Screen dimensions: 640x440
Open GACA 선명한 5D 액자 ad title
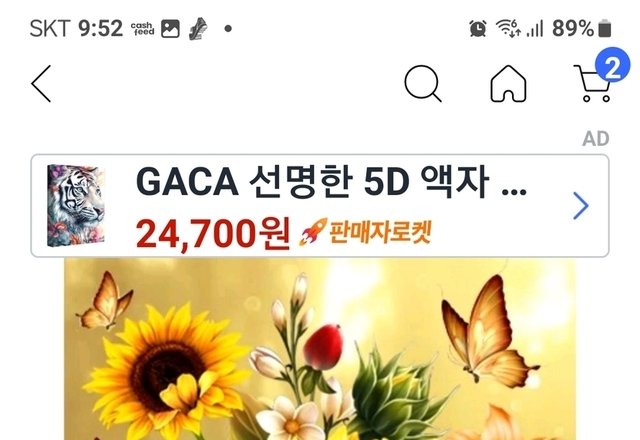(x=331, y=182)
